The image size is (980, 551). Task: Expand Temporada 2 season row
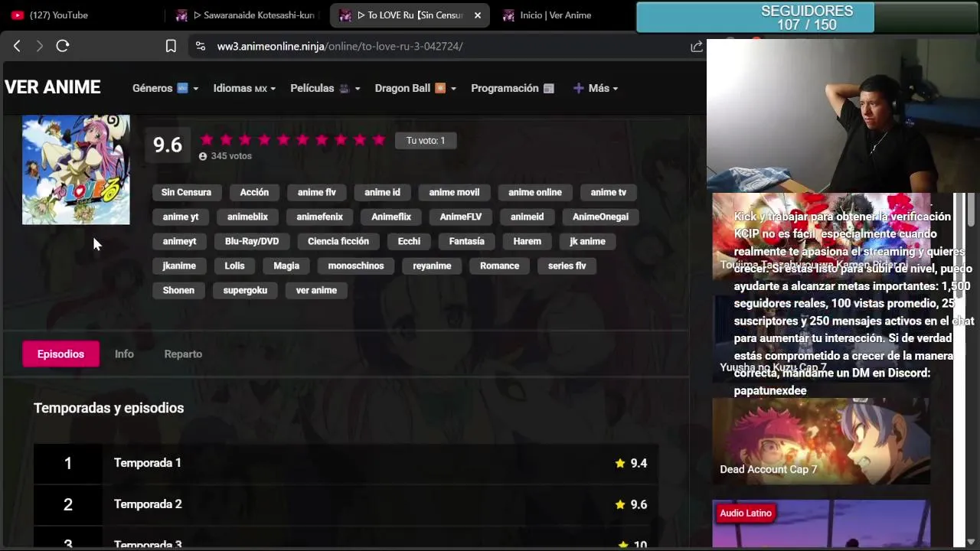coord(346,504)
